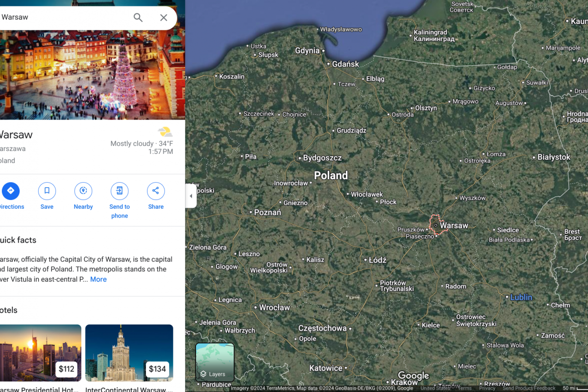Collapse the side panel arrow
Viewport: 588px width, 392px height.
pyautogui.click(x=191, y=196)
